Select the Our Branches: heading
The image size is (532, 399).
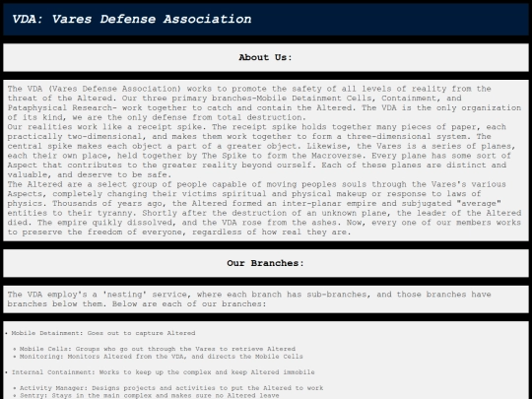[x=265, y=263]
